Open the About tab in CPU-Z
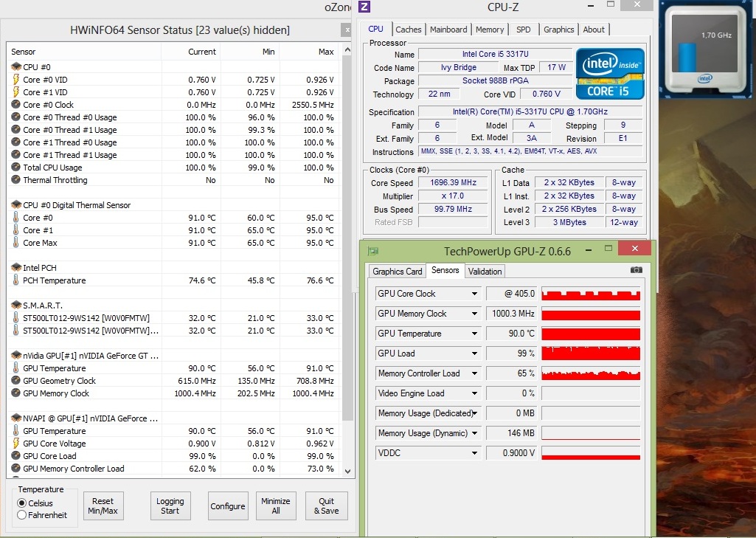This screenshot has height=538, width=756. (594, 30)
